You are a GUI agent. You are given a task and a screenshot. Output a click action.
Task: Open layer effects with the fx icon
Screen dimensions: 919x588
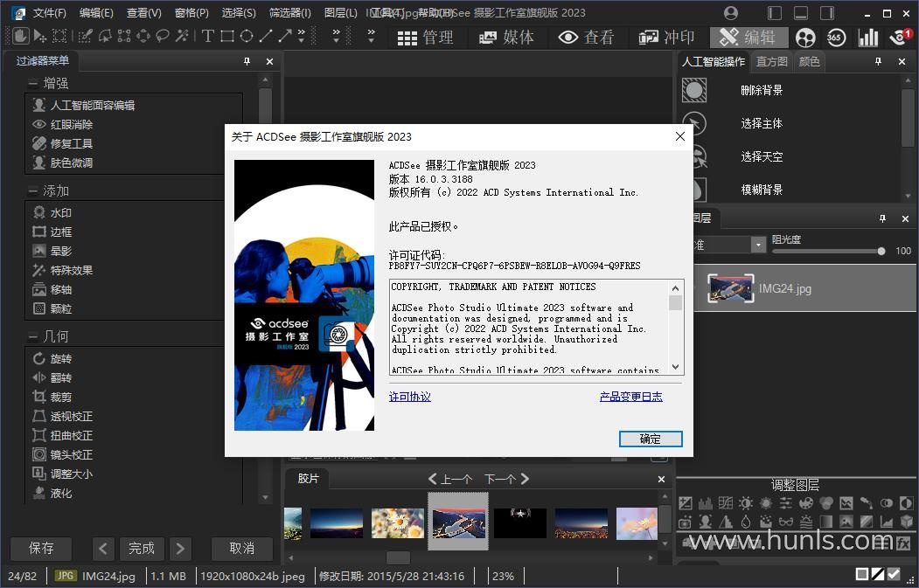point(903,543)
